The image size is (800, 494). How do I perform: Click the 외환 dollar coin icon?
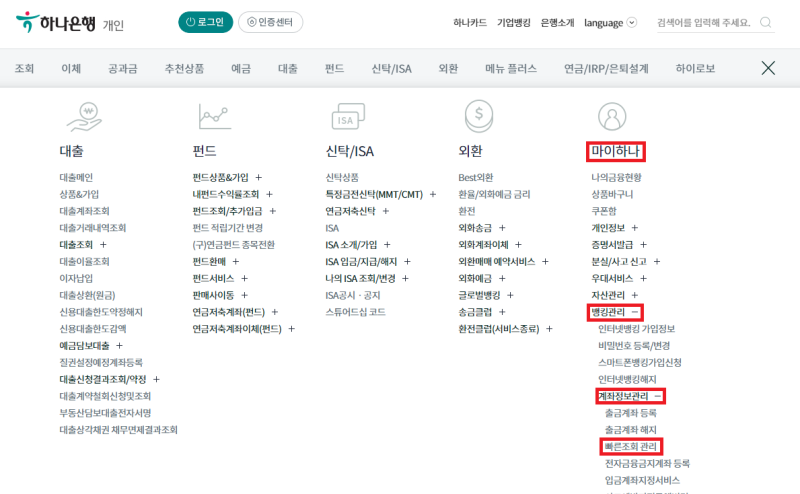479,116
